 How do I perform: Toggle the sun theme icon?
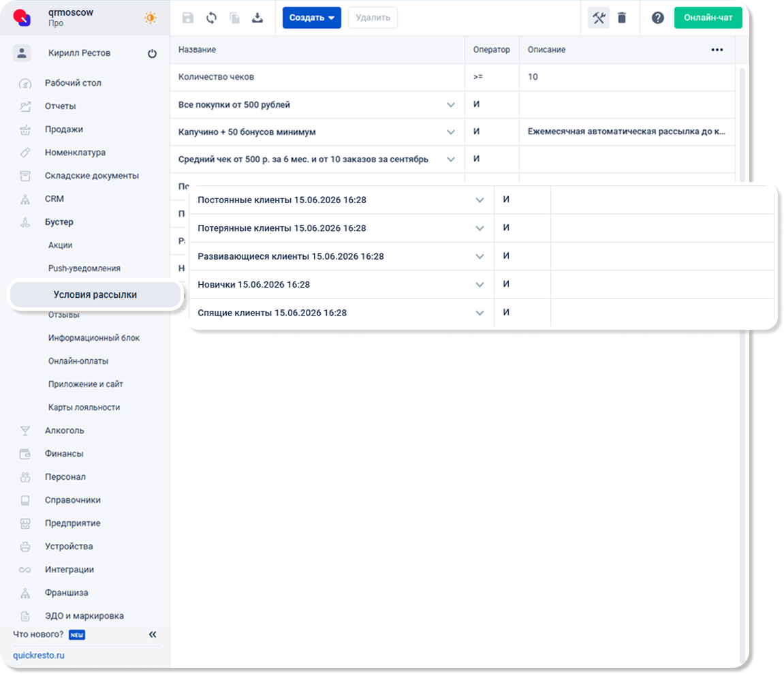[150, 18]
